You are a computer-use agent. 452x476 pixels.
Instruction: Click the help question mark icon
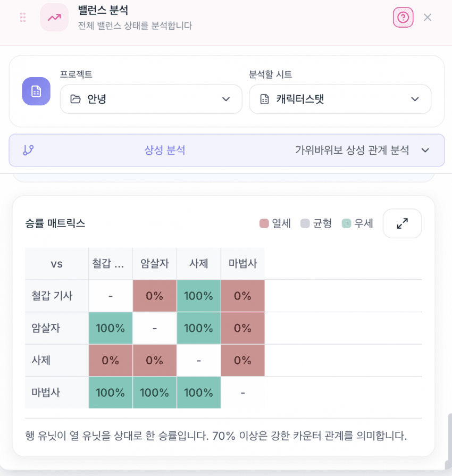tap(403, 18)
